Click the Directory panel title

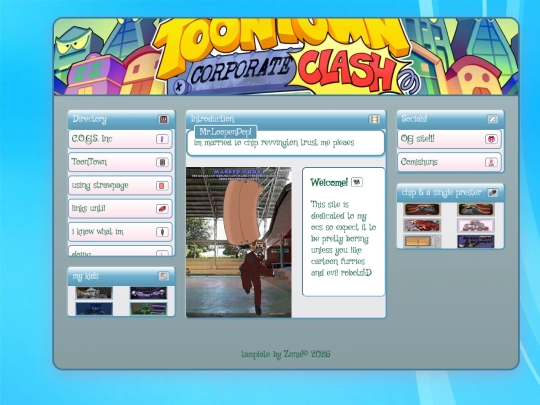90,119
